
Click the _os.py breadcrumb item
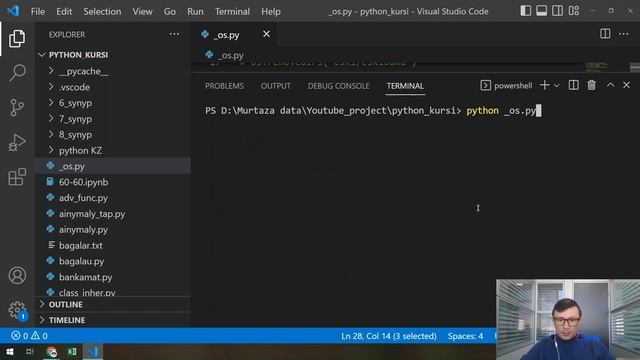pyautogui.click(x=225, y=55)
